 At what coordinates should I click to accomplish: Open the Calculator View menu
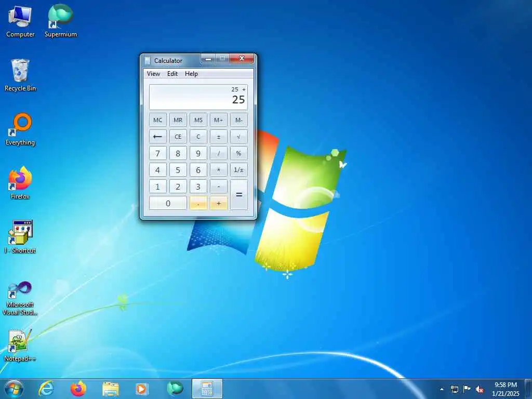(153, 74)
